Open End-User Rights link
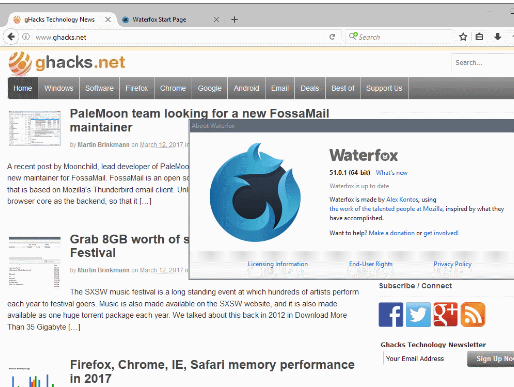 coord(371,264)
